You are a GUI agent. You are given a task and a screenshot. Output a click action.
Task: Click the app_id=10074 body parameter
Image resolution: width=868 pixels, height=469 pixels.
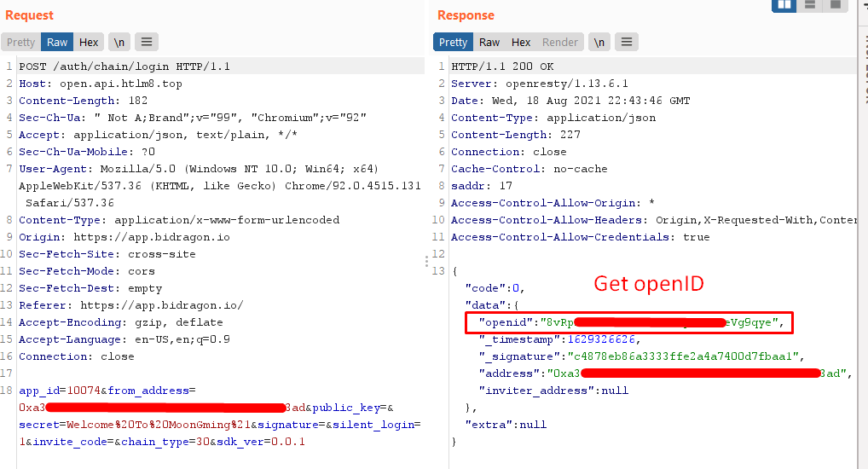pyautogui.click(x=59, y=391)
